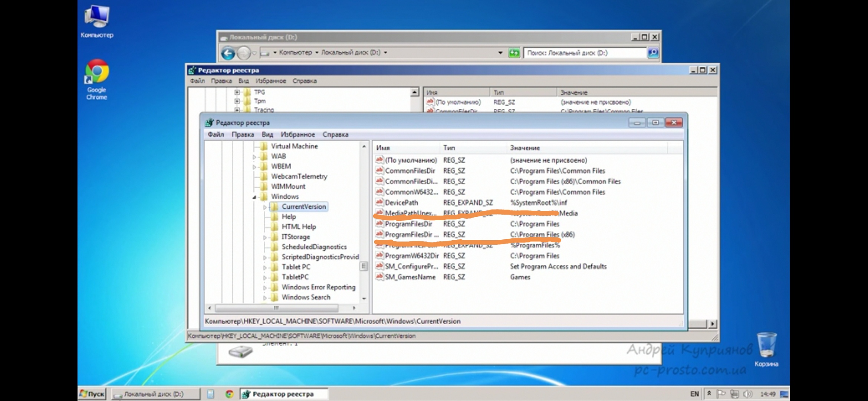Show hidden tray icons arrow
This screenshot has height=401, width=868.
[709, 394]
